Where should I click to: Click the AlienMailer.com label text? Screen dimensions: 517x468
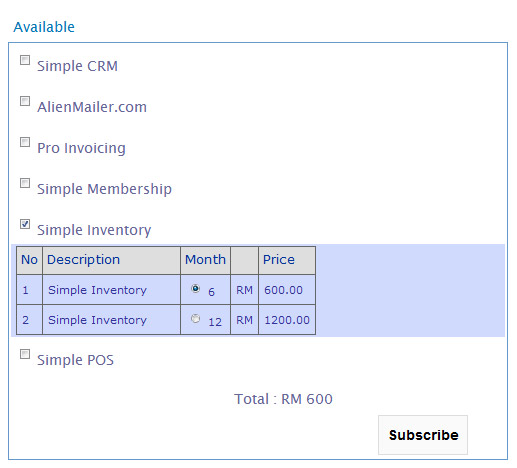pyautogui.click(x=92, y=107)
